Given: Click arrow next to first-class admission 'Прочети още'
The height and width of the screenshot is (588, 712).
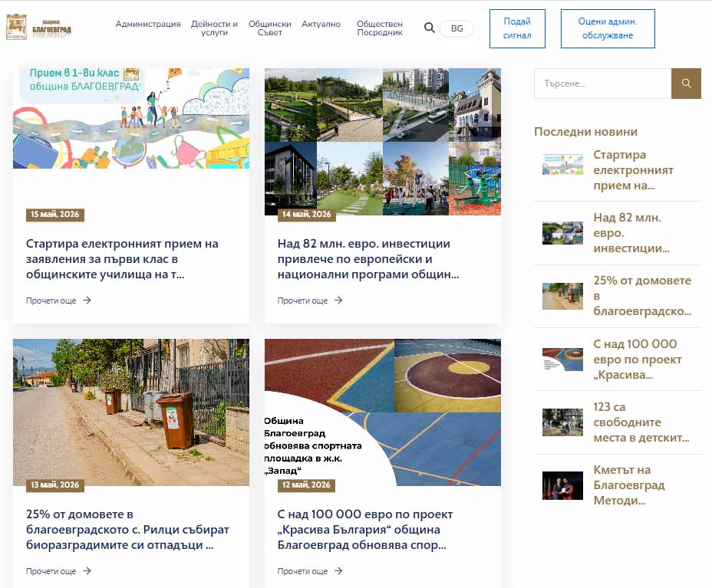Looking at the screenshot, I should coord(87,301).
